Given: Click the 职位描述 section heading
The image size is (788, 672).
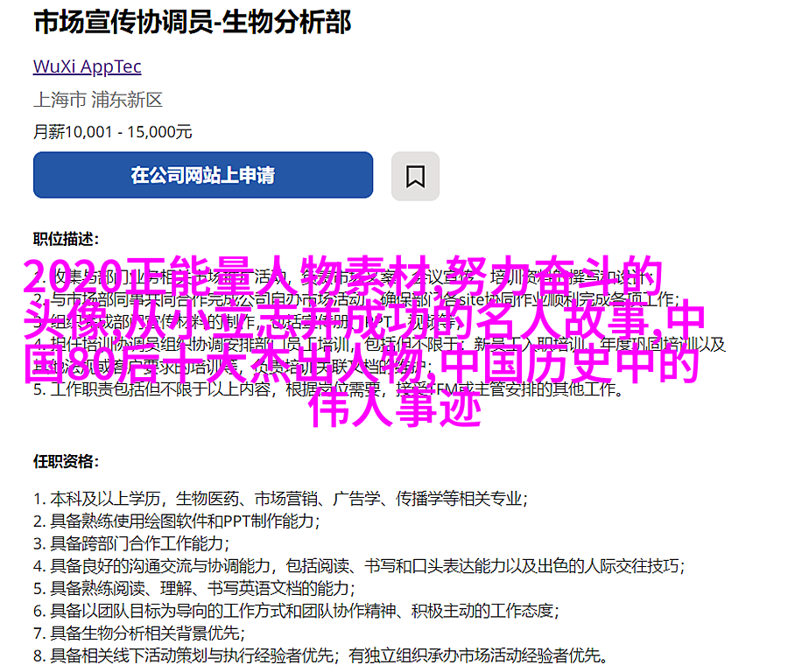Looking at the screenshot, I should click(x=67, y=239).
